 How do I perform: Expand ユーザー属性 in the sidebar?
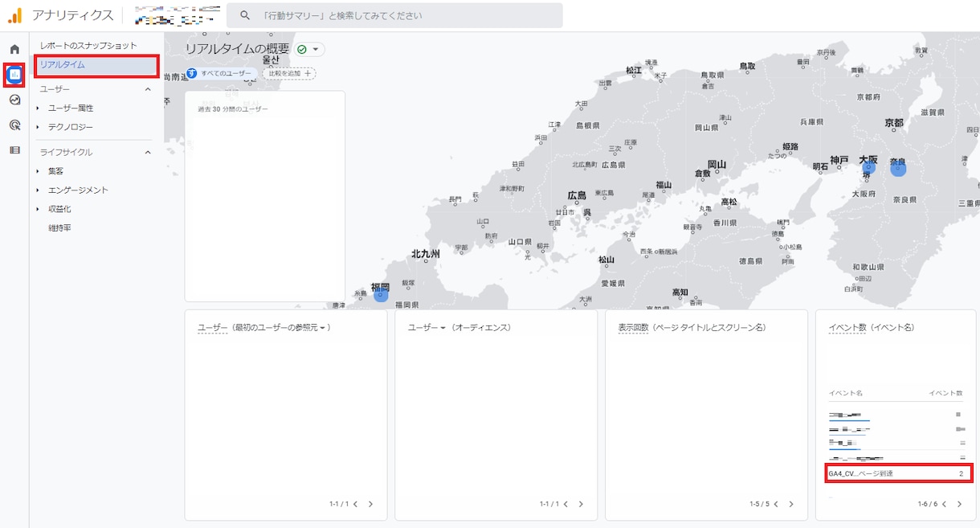point(38,108)
